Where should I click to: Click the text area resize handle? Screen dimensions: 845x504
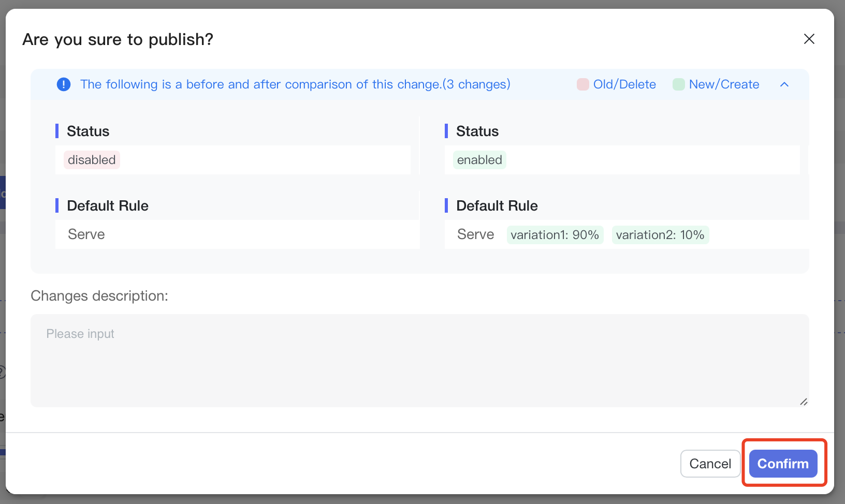pyautogui.click(x=804, y=402)
